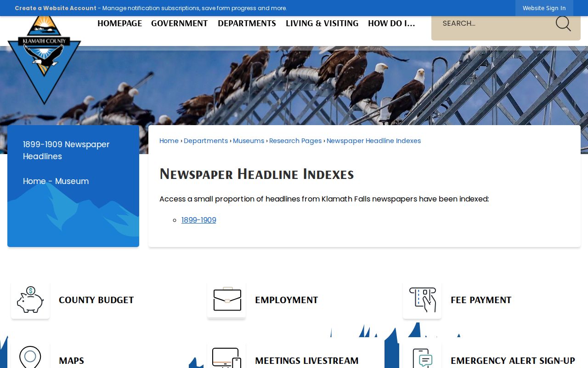Open the Government menu
The width and height of the screenshot is (588, 368).
(x=180, y=23)
